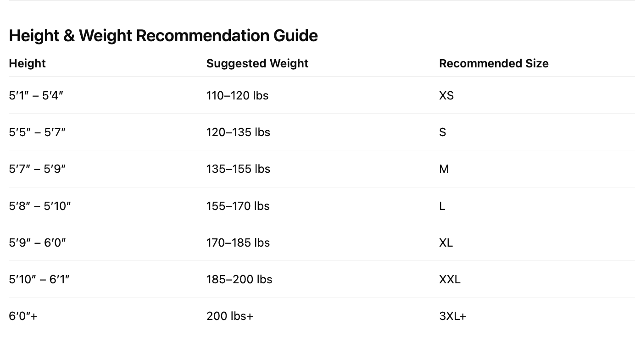
Task: Click the Height & Weight Recommendation Guide heading
Action: tap(163, 36)
